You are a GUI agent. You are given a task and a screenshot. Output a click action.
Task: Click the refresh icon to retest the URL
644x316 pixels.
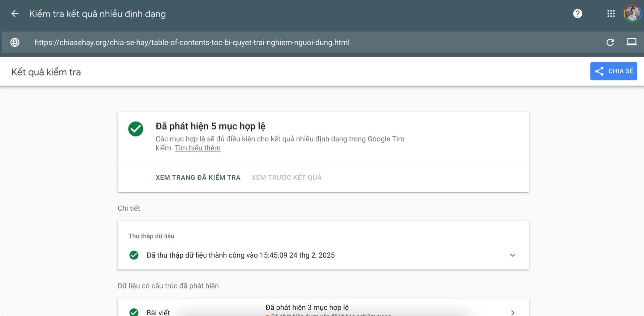coord(610,42)
